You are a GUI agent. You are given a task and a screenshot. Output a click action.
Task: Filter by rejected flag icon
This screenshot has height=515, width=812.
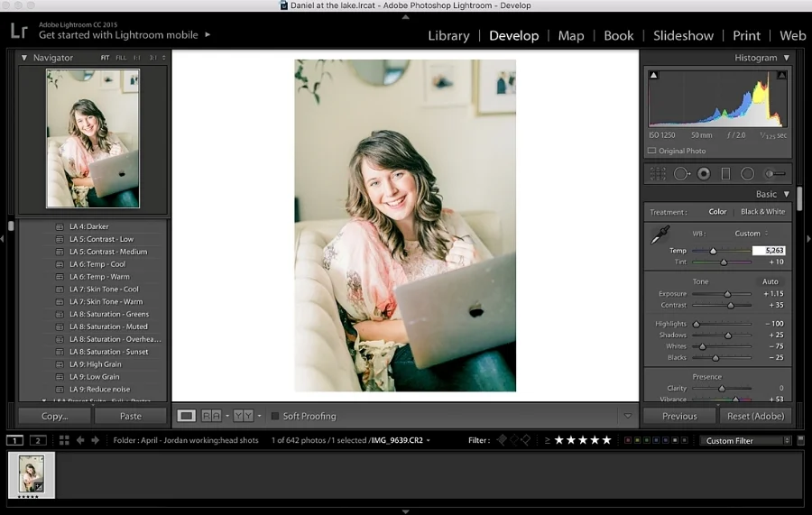pyautogui.click(x=526, y=440)
